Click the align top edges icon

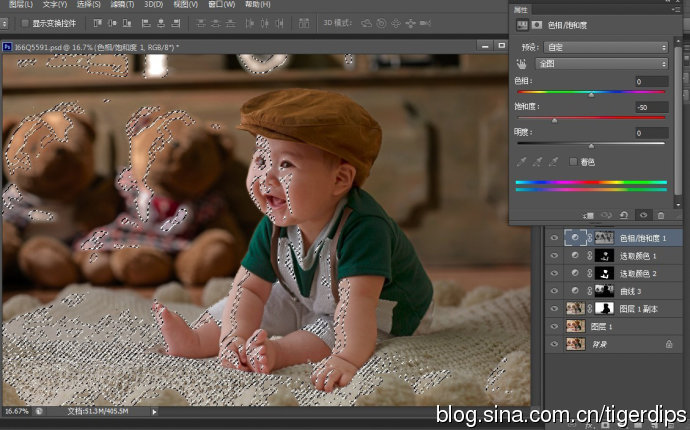pos(98,23)
